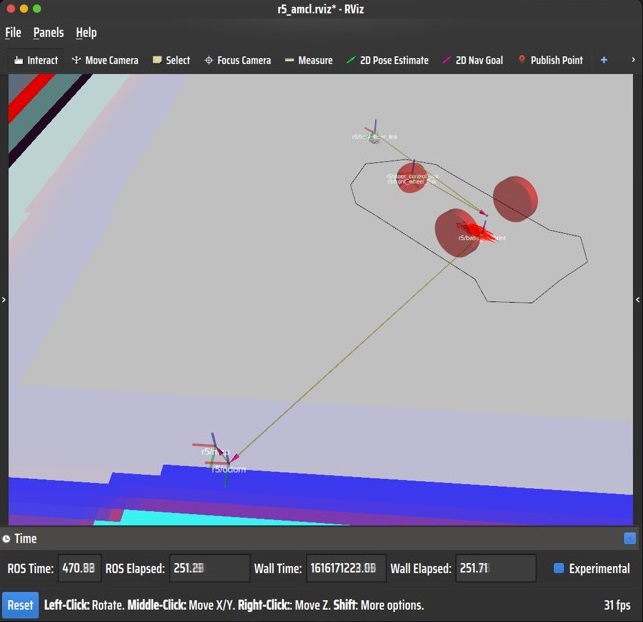Click the Publish Point tool

[x=551, y=60]
